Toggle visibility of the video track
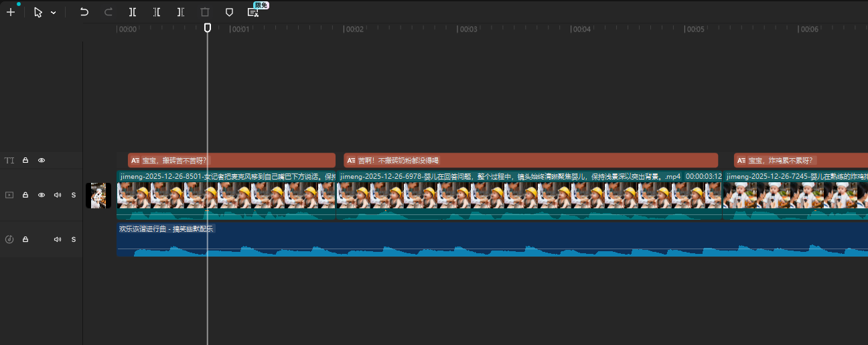 pyautogui.click(x=42, y=195)
